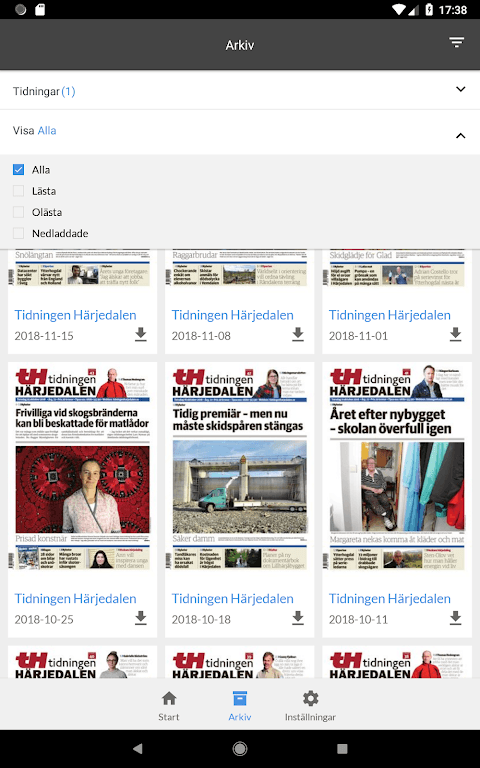This screenshot has height=768, width=480.
Task: Open the Raggarbrudar cover thumbnail
Action: [x=240, y=268]
